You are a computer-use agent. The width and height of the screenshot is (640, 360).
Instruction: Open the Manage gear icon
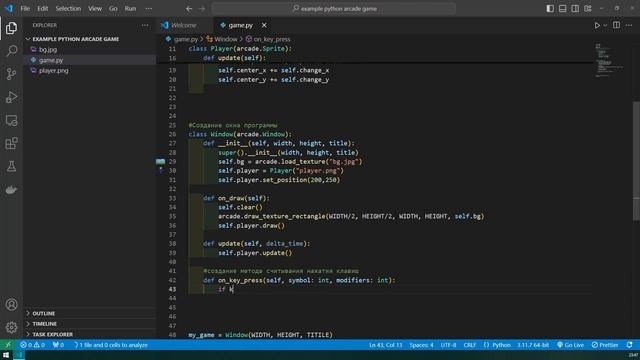pos(11,327)
